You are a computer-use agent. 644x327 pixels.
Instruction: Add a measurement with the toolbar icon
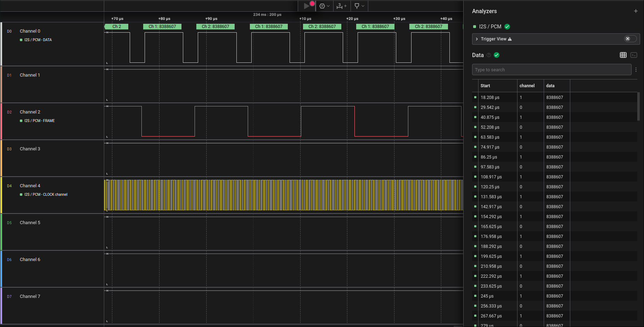click(x=342, y=6)
